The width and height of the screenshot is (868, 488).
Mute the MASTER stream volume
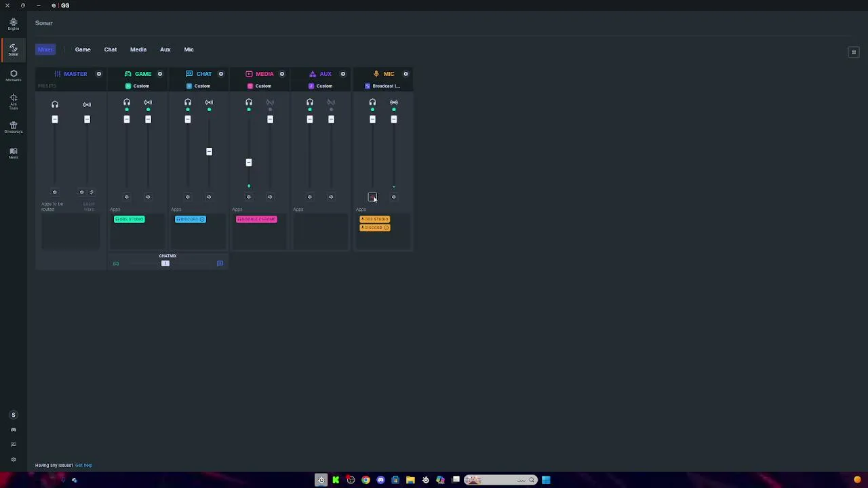pyautogui.click(x=82, y=192)
